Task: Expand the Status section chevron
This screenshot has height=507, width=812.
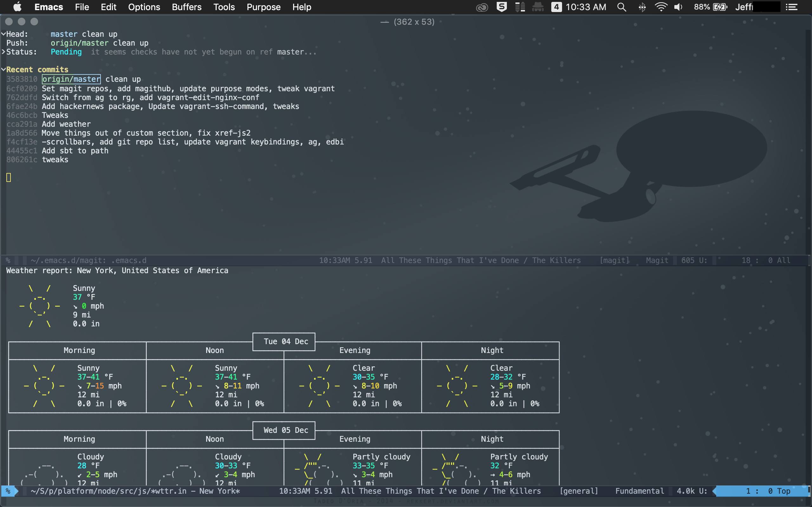Action: [3, 52]
